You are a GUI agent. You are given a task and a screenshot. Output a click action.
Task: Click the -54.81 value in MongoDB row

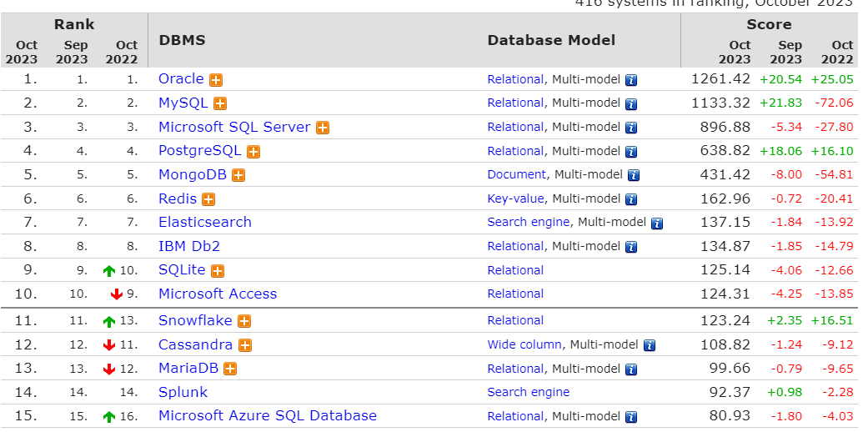click(x=835, y=175)
